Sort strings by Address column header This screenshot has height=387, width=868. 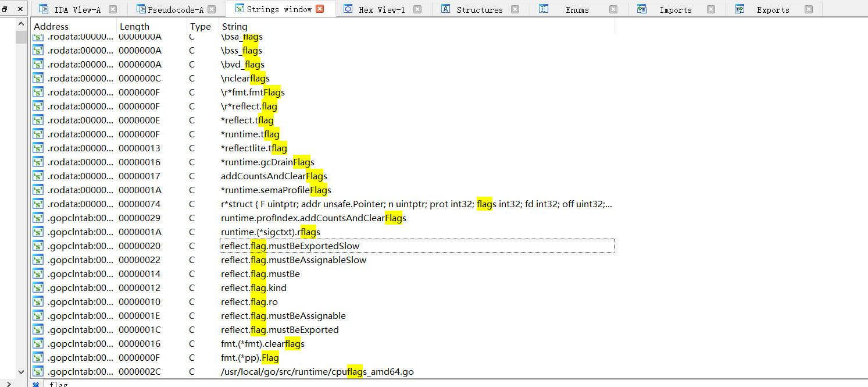coord(51,27)
